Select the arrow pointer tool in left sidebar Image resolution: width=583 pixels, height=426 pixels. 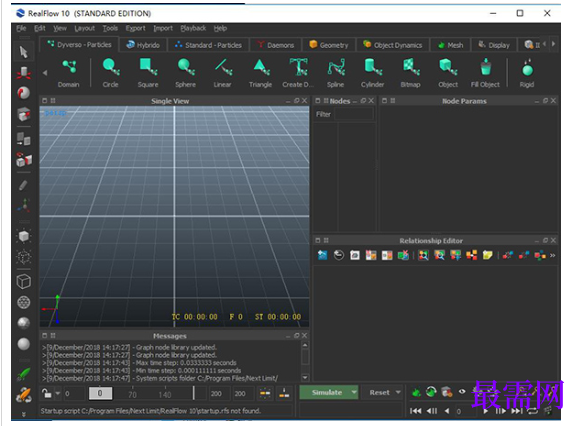24,52
